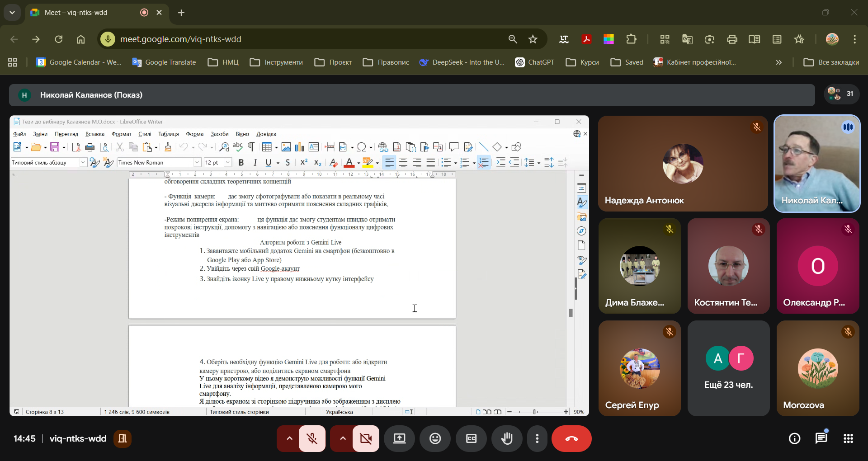Select Надежда Антонюк participant tile
The height and width of the screenshot is (461, 868).
pyautogui.click(x=683, y=164)
